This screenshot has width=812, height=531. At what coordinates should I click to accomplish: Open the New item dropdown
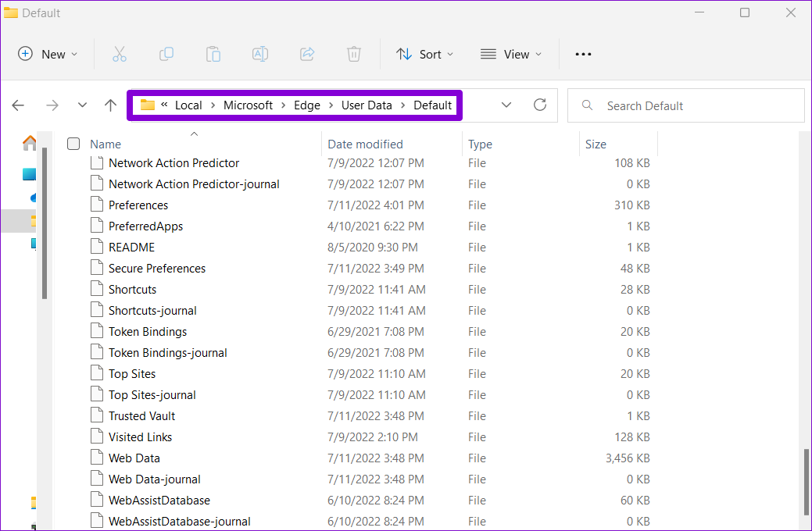pos(48,54)
